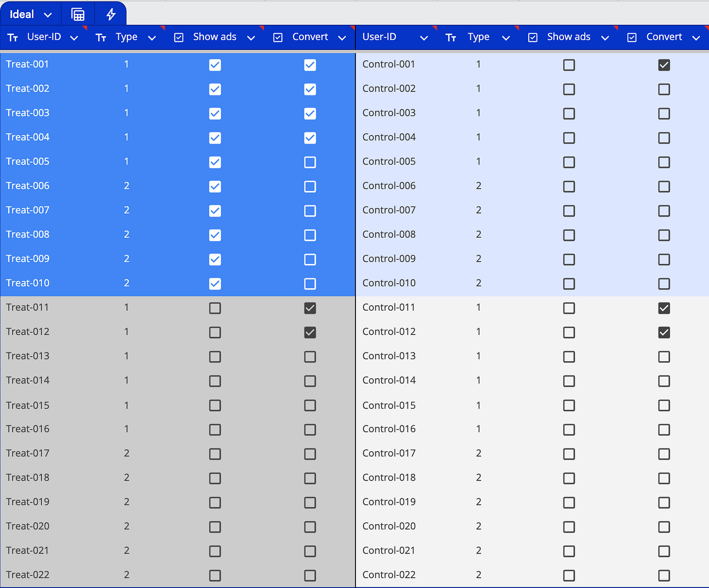
Task: Click Type value 1 in Control-003 row
Action: 479,113
